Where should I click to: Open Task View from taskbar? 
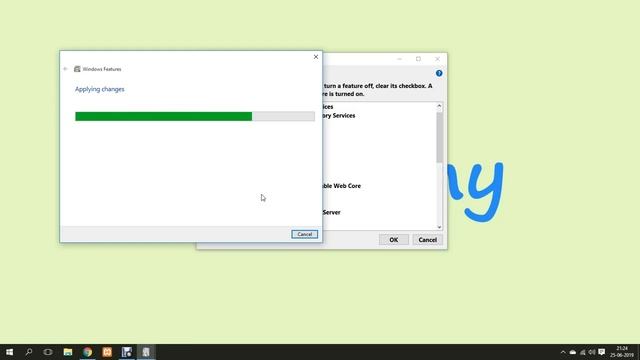[48, 352]
